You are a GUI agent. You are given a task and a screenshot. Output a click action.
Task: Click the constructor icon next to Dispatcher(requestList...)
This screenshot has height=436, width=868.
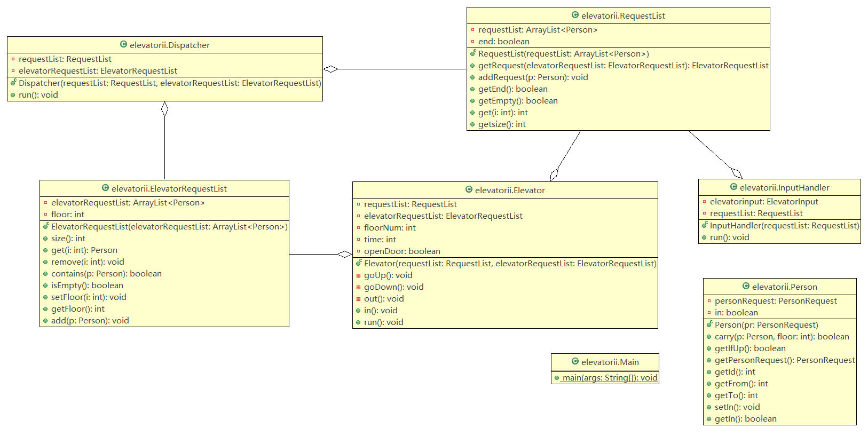click(x=13, y=83)
